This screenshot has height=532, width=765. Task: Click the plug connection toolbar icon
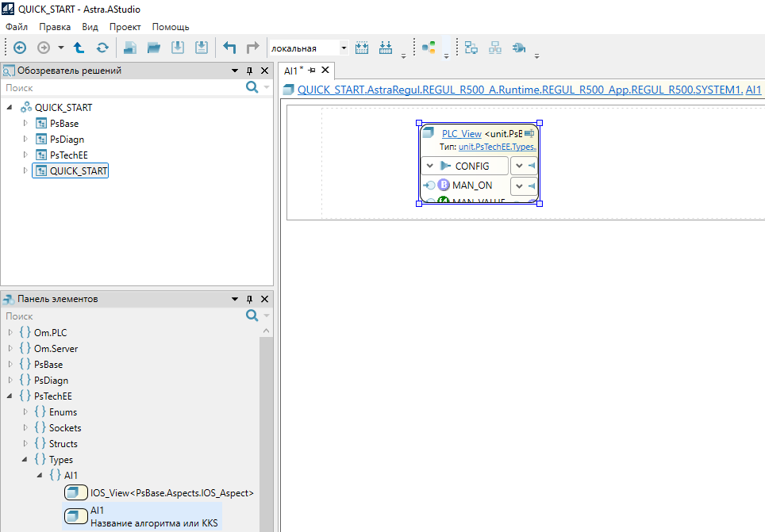click(x=519, y=48)
